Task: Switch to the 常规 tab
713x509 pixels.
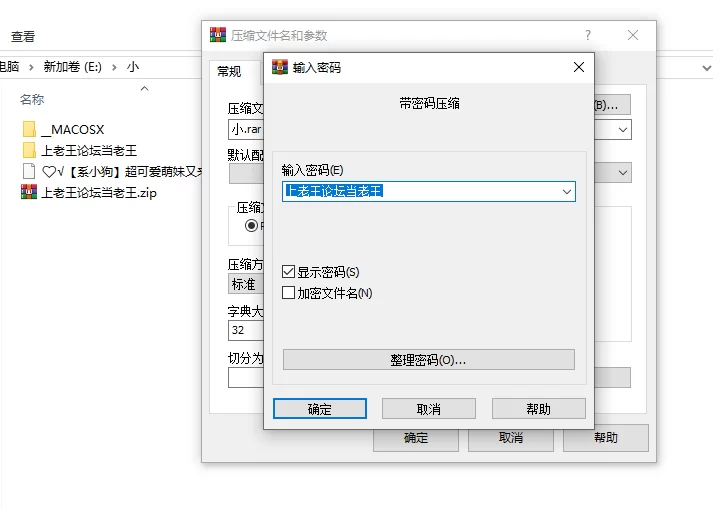Action: point(230,71)
